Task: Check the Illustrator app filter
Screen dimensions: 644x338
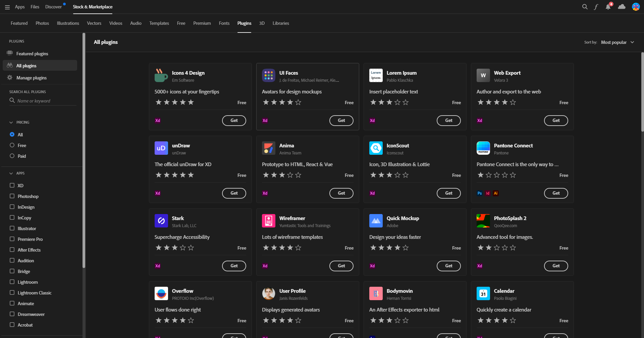Action: [x=12, y=228]
